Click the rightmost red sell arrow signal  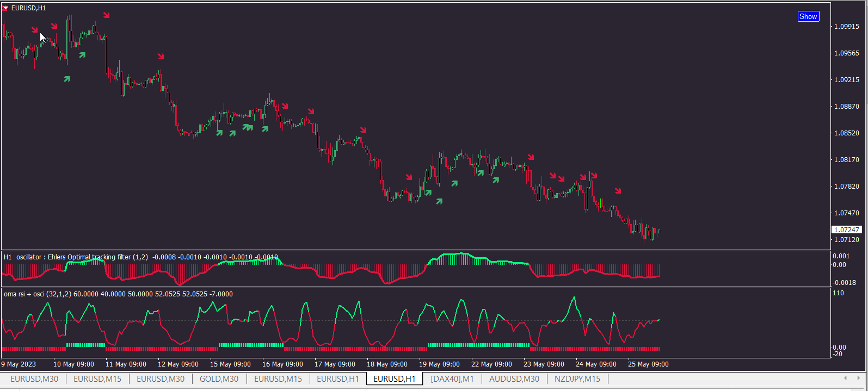tap(618, 190)
